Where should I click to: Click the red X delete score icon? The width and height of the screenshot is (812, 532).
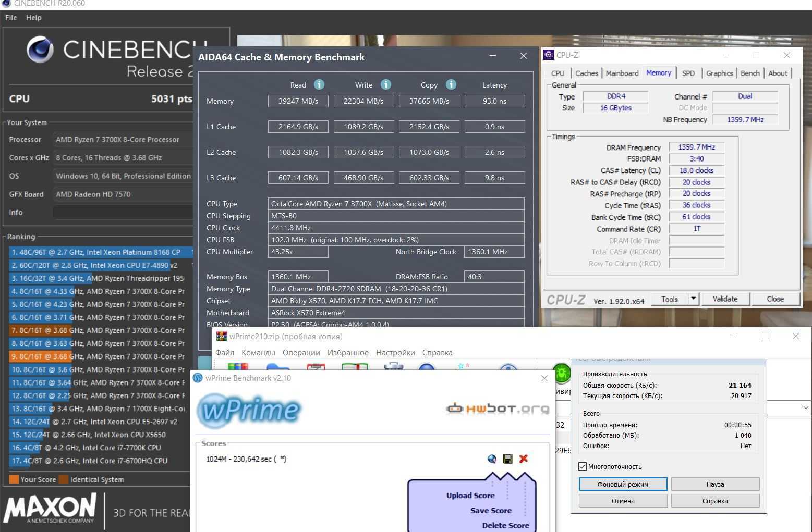coord(524,459)
